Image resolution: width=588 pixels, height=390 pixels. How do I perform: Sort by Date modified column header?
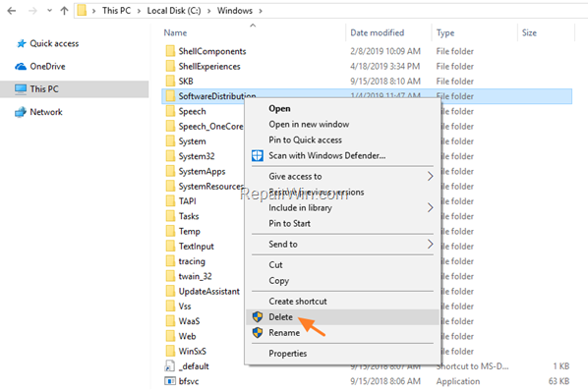[377, 33]
